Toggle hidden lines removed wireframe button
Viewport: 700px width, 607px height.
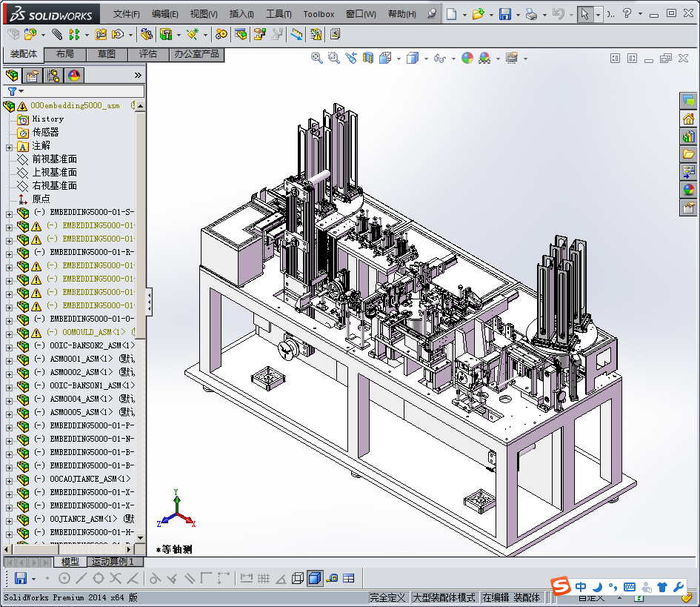(x=298, y=578)
